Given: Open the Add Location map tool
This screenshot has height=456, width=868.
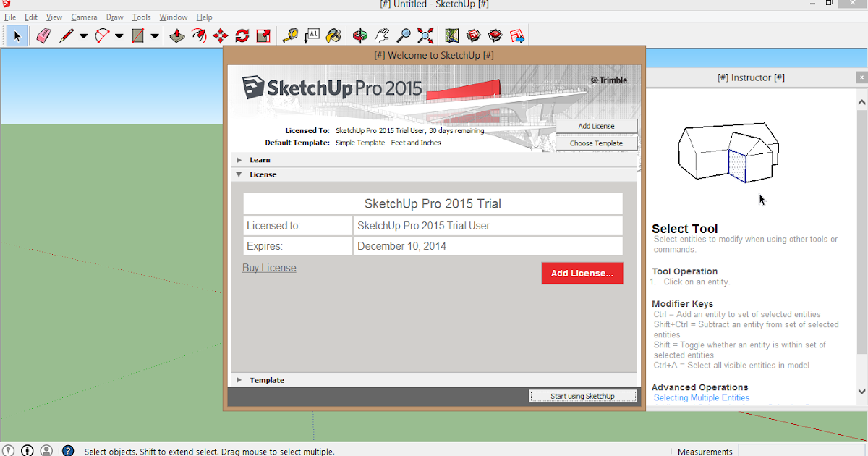Looking at the screenshot, I should point(452,35).
